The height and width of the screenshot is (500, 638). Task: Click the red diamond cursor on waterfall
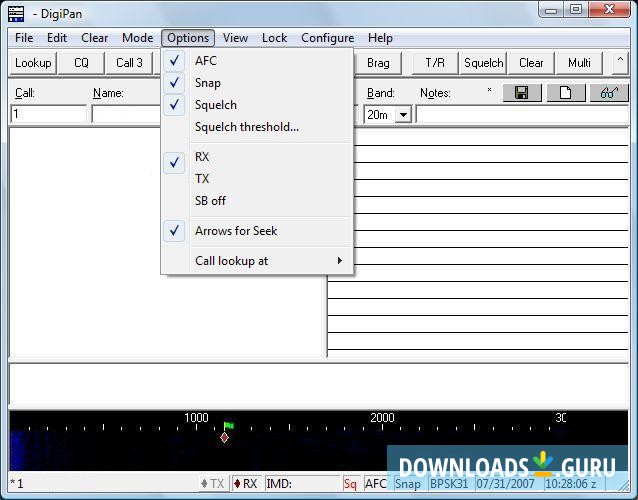(x=224, y=438)
